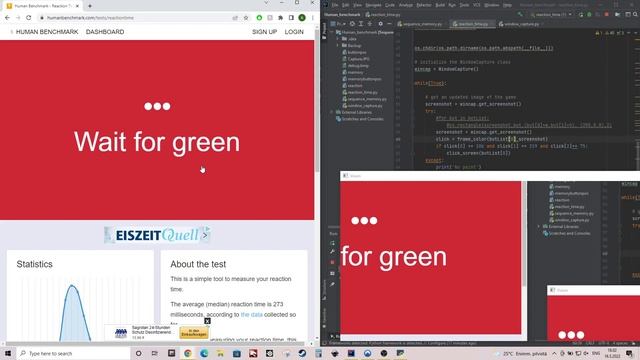Collapse the Human_benchmark root folder
Viewport: 640px width, 360px height.
coord(332,32)
